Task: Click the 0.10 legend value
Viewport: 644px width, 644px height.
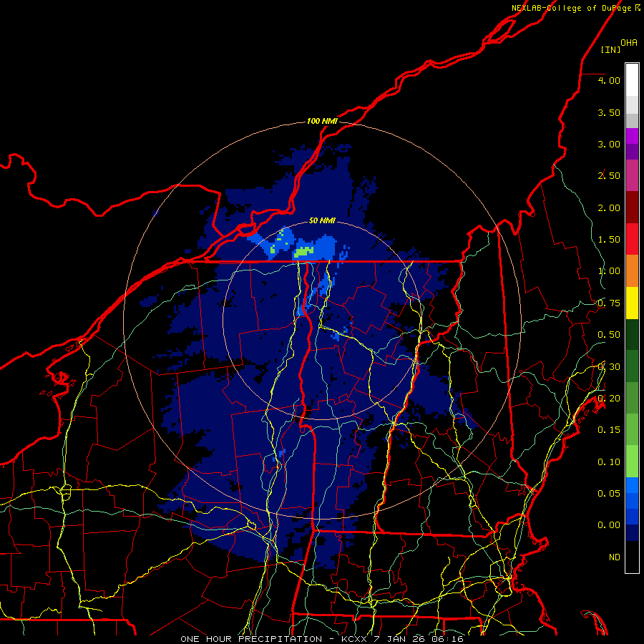Action: [x=609, y=462]
